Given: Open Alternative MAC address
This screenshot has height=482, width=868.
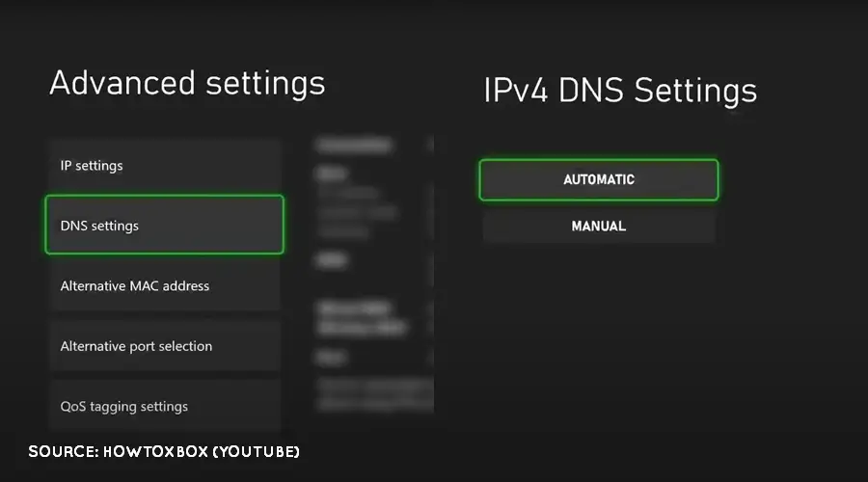Looking at the screenshot, I should click(164, 286).
